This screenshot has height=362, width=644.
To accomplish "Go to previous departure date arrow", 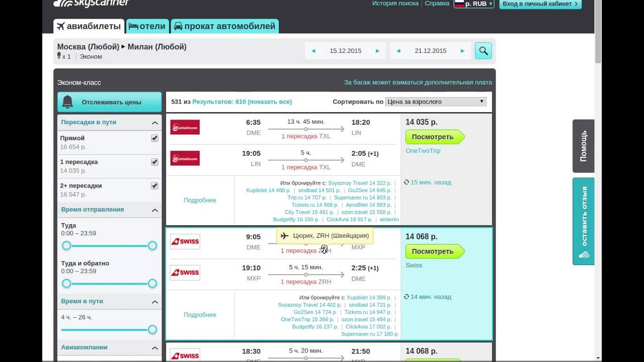I will (x=313, y=51).
